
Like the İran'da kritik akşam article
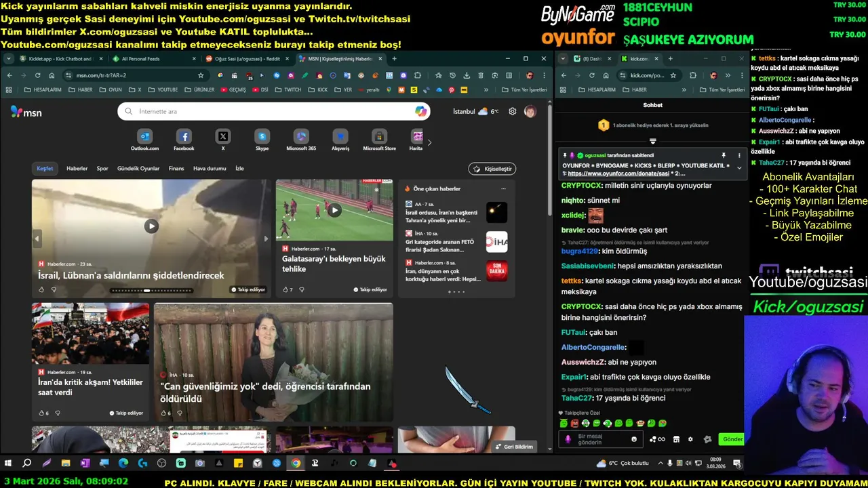[x=41, y=413]
